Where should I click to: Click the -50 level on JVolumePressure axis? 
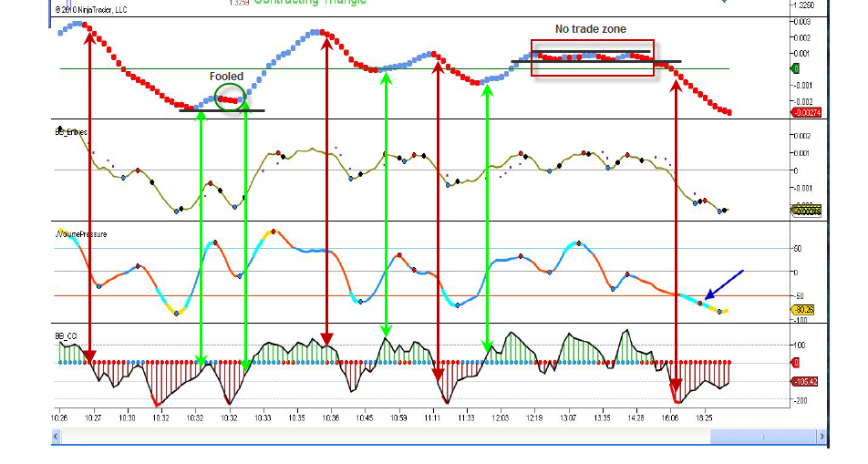(797, 296)
